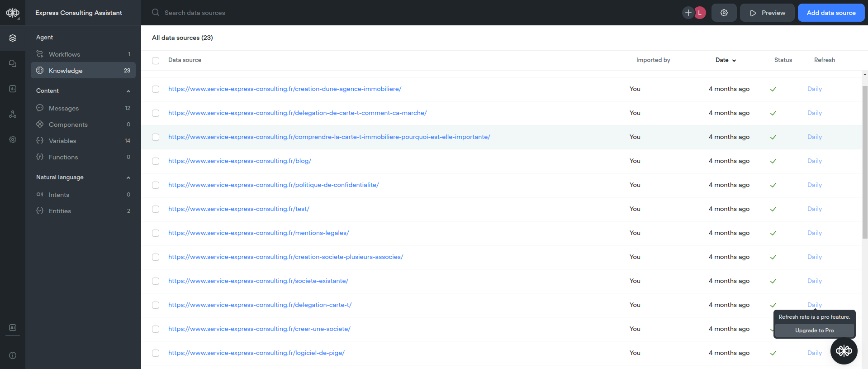The width and height of the screenshot is (868, 369).
Task: Open Intents under Natural language
Action: click(83, 194)
